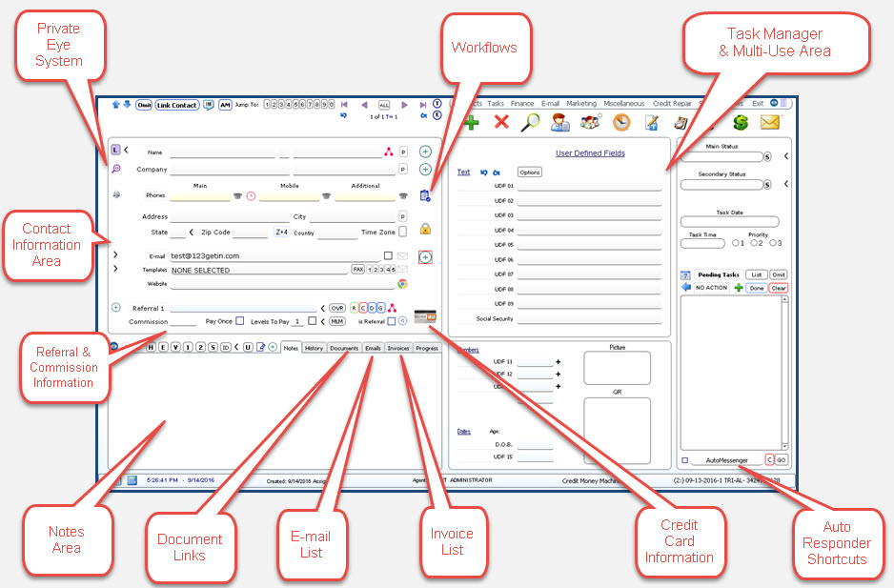Image resolution: width=894 pixels, height=588 pixels.
Task: Open the State selector arrow
Action: click(191, 233)
